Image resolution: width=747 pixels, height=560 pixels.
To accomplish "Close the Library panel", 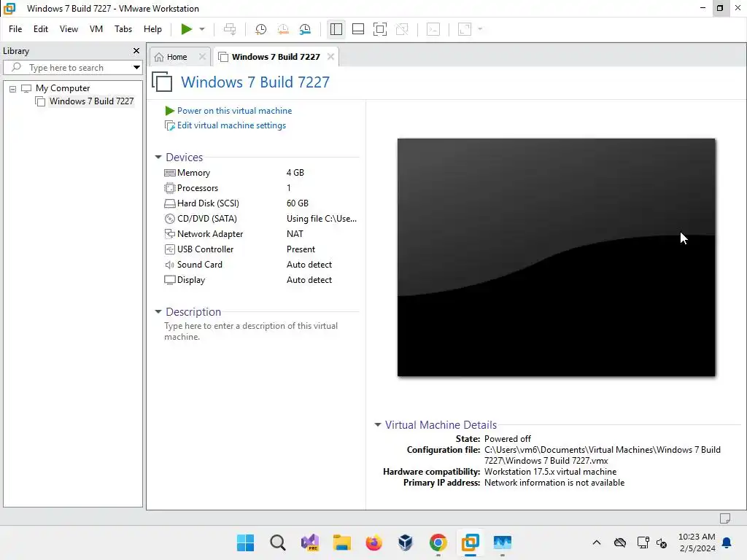I will point(136,50).
